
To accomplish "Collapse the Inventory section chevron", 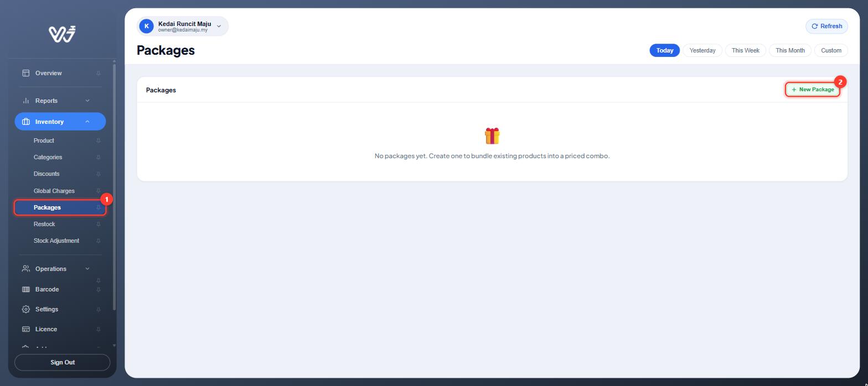I will pyautogui.click(x=87, y=122).
